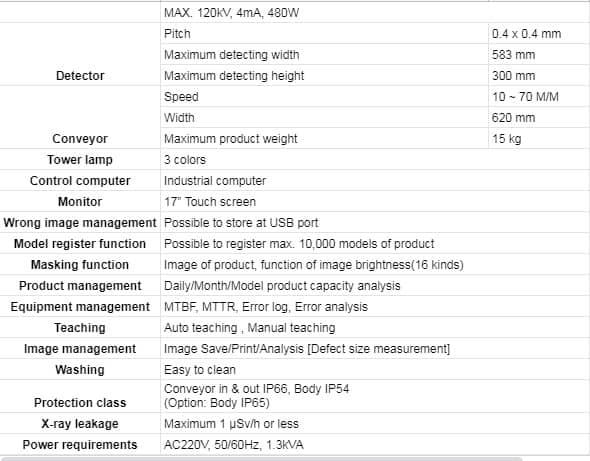Click 'Possible to store at USB port' cell
The width and height of the screenshot is (590, 461).
point(375,223)
